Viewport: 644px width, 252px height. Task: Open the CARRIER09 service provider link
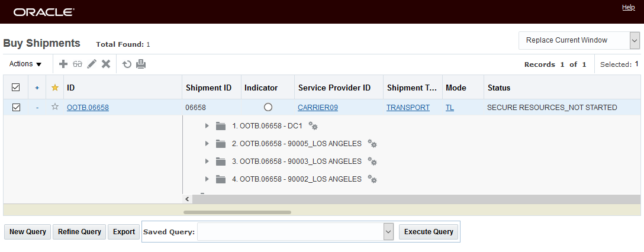(317, 108)
